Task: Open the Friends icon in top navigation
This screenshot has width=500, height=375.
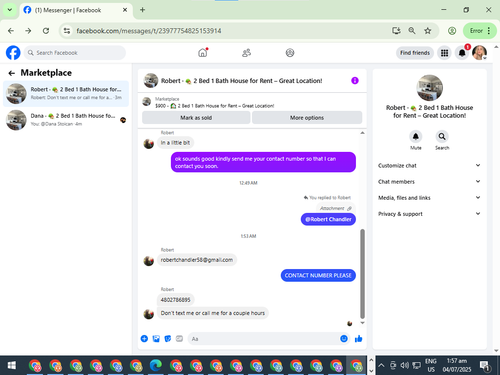Action: [x=246, y=53]
